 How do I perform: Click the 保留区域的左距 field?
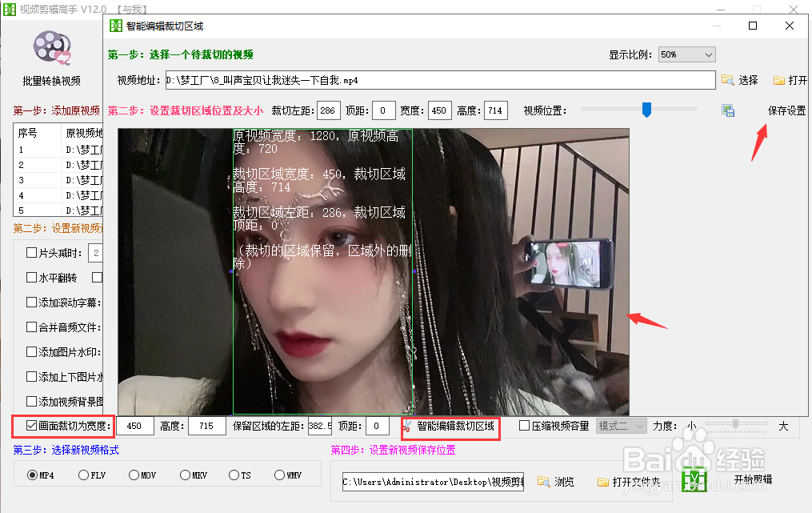(320, 426)
